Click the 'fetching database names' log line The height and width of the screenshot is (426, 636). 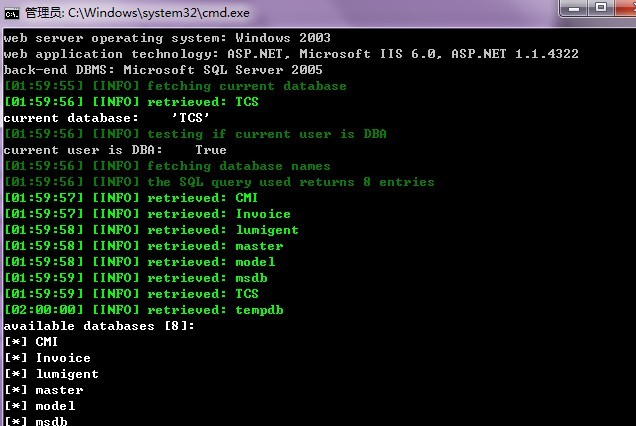(167, 166)
